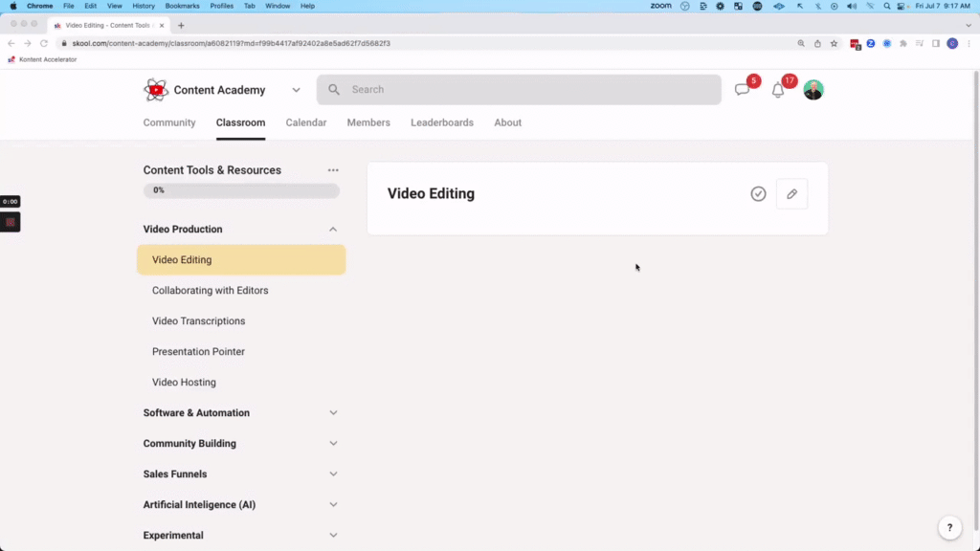Open the Leaderboards tab
Viewport: 980px width, 551px height.
pyautogui.click(x=441, y=122)
